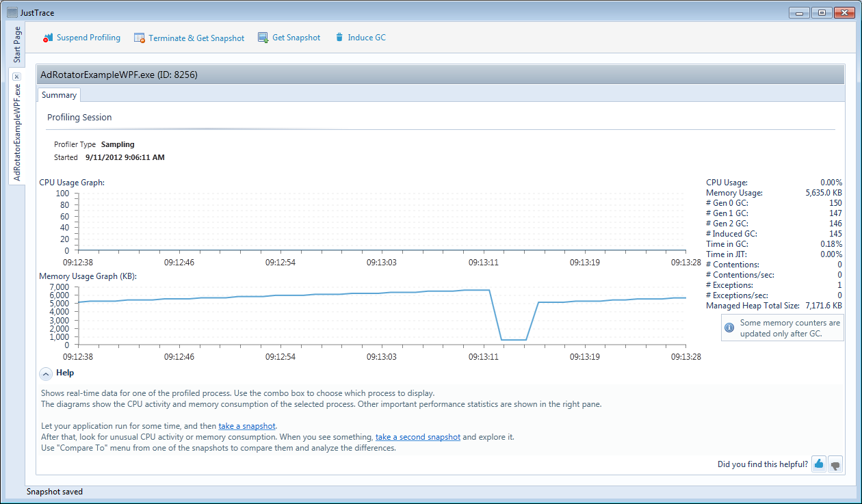The height and width of the screenshot is (504, 862).
Task: Close the AdRotatorExampleWPF.exe side tab
Action: coord(17,77)
